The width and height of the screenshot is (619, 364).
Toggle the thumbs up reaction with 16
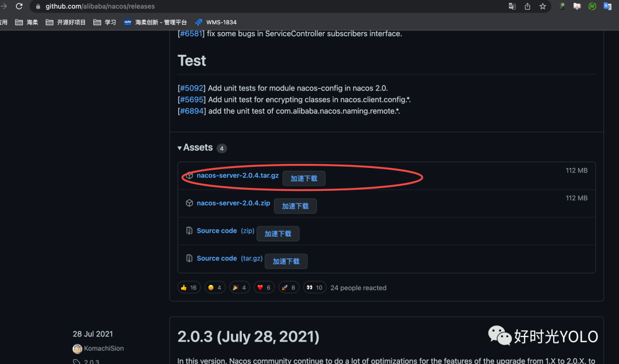189,287
